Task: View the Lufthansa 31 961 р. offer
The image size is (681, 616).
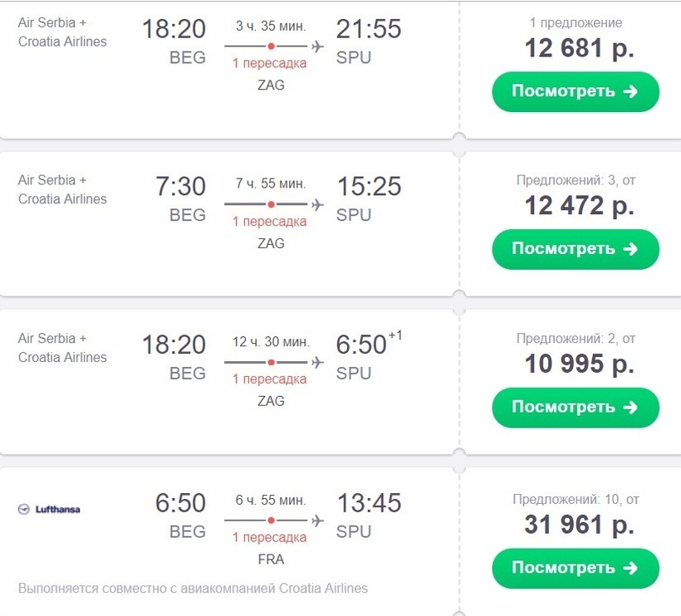Action: (575, 568)
